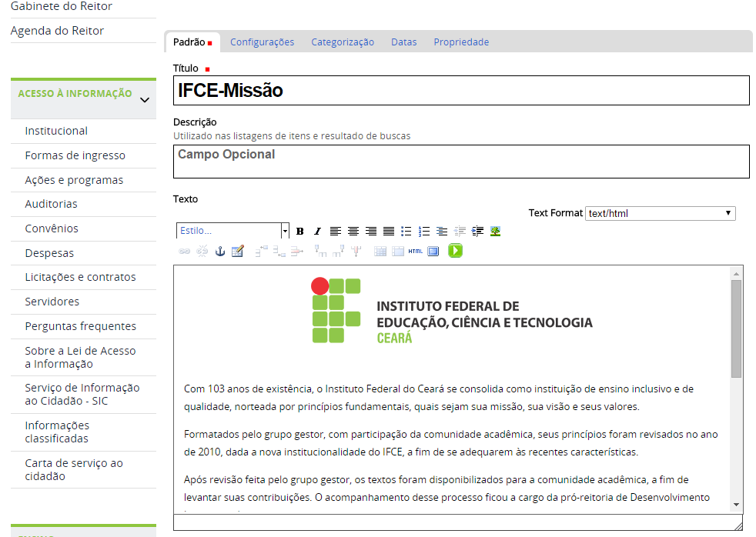Click the paragraph starting 'Formatados pelo grupo gestor'
The image size is (756, 537).
tap(450, 443)
